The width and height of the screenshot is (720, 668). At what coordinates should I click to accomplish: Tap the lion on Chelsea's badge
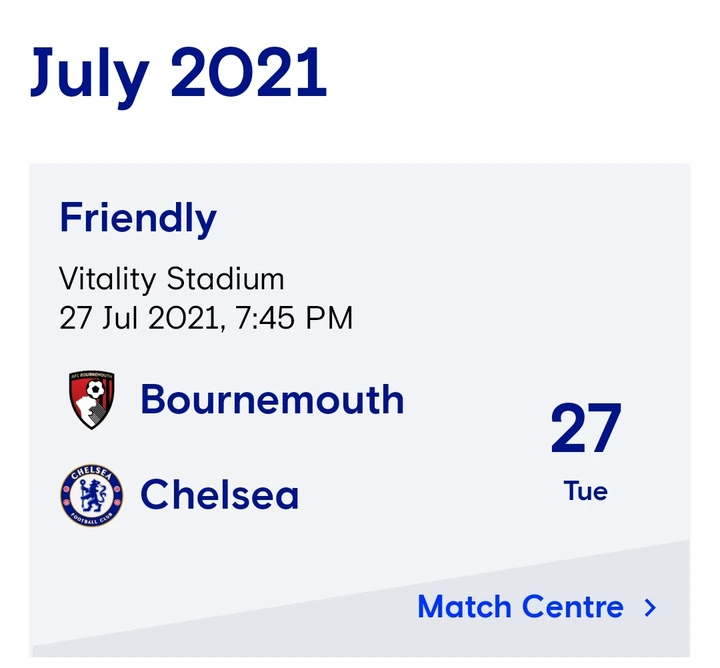click(91, 495)
